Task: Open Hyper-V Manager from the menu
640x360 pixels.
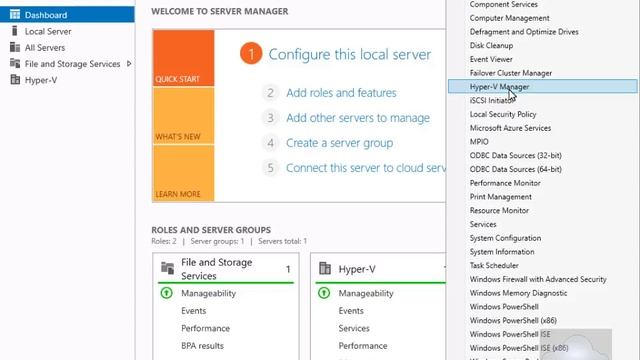Action: pos(542,87)
